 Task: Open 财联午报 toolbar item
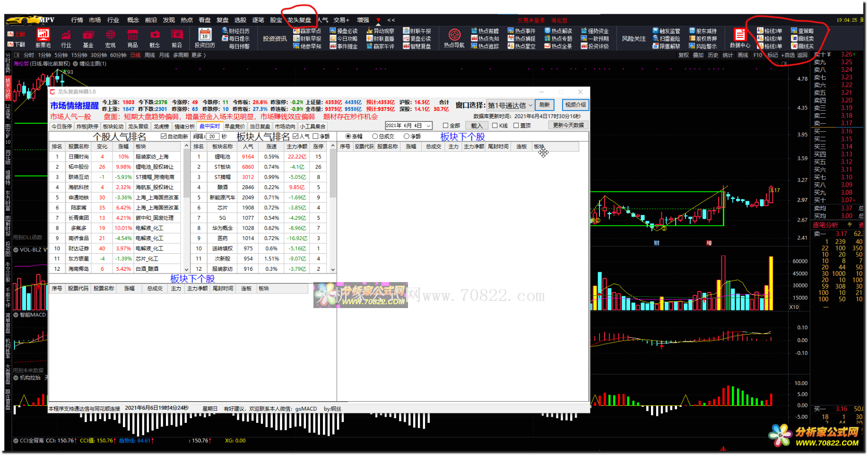coord(417,31)
